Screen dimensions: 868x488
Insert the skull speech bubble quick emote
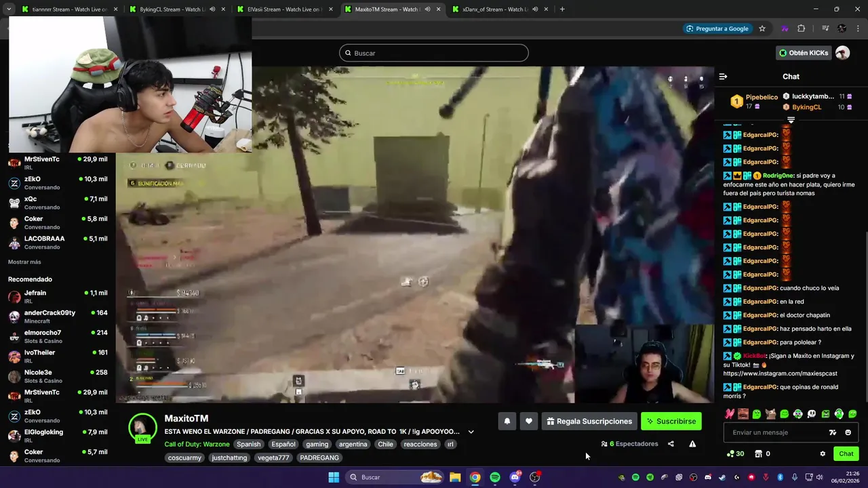click(812, 413)
